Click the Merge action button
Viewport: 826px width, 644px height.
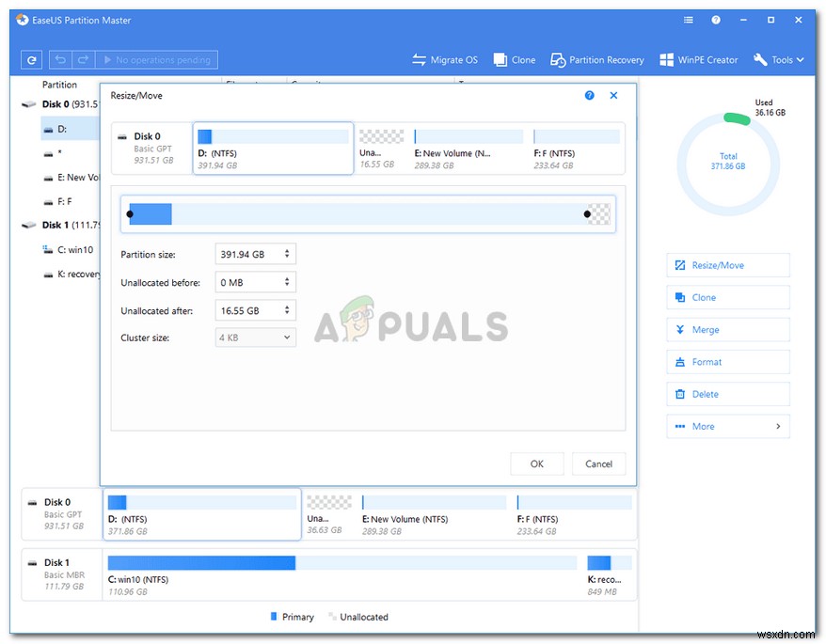[728, 330]
